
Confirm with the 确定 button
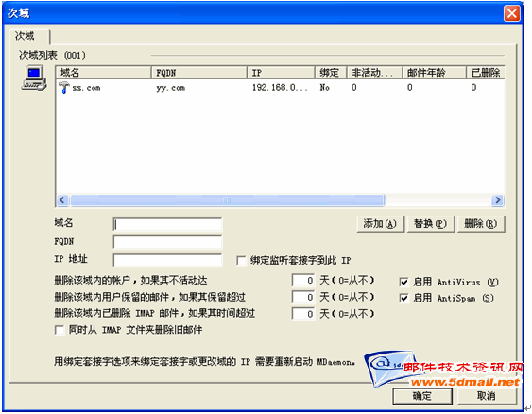click(422, 396)
